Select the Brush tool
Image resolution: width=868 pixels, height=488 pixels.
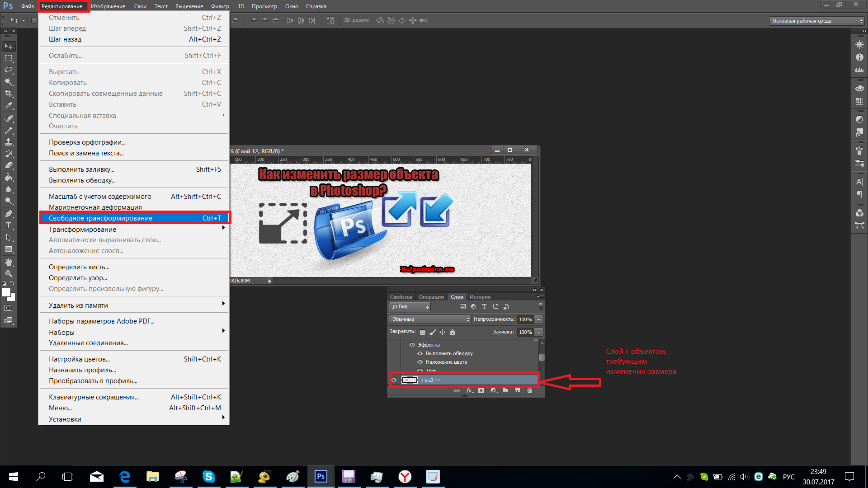[x=8, y=131]
